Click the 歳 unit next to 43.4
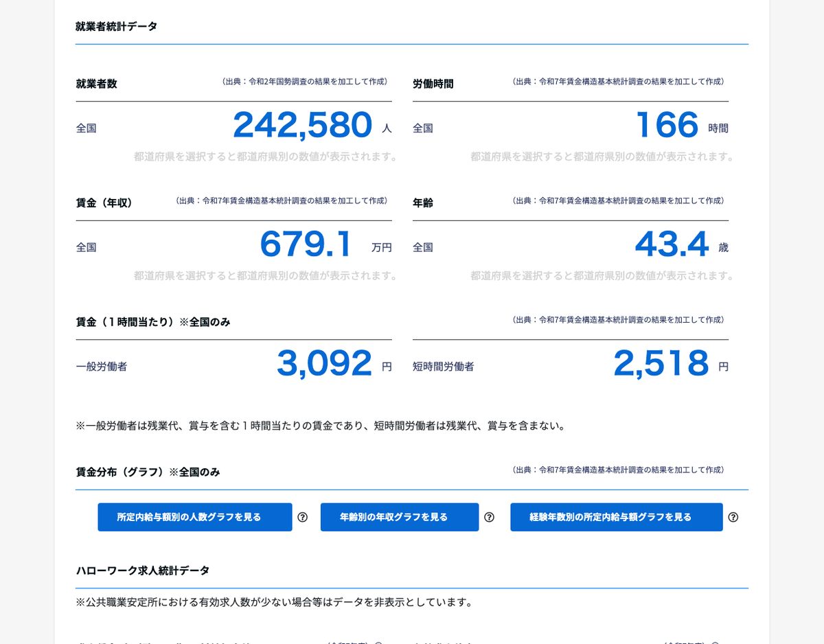 (x=723, y=248)
